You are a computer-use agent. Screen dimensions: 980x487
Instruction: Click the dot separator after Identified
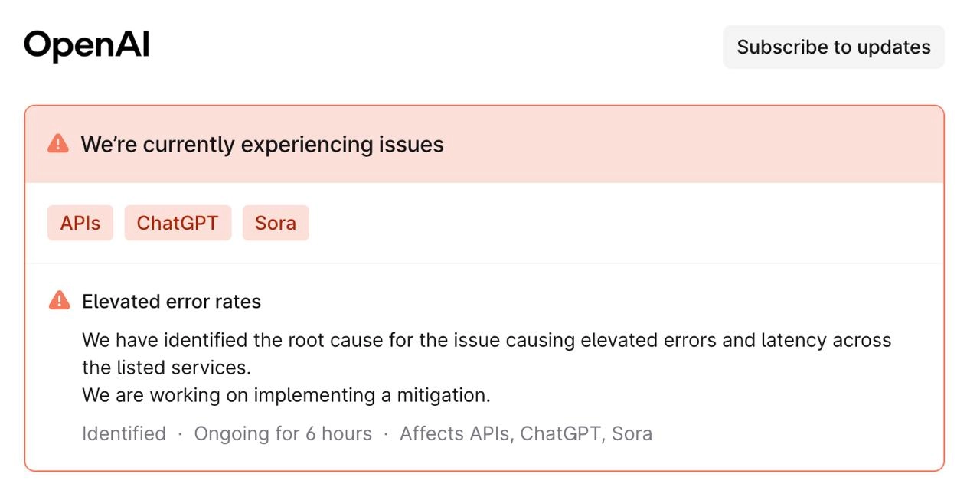coord(180,434)
